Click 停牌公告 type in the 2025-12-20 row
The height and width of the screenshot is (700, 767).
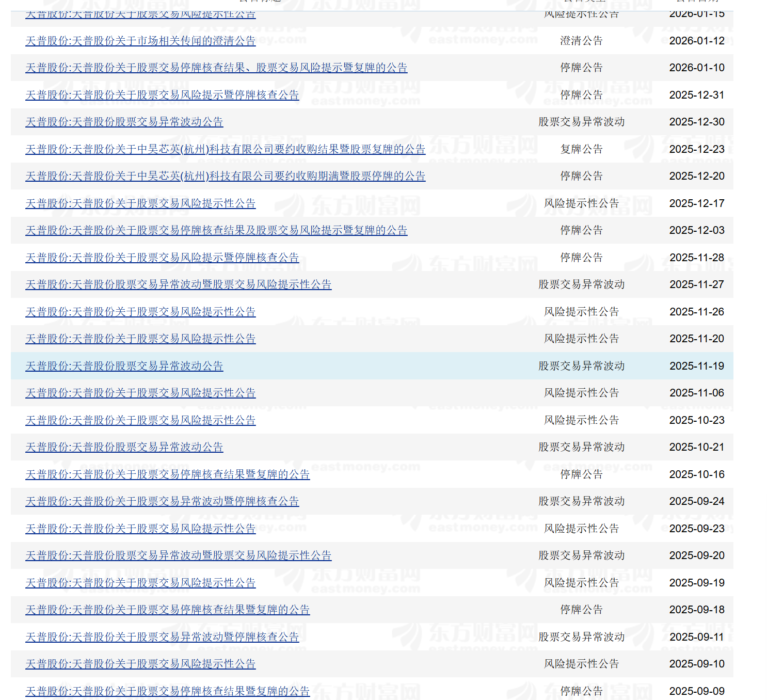point(582,176)
